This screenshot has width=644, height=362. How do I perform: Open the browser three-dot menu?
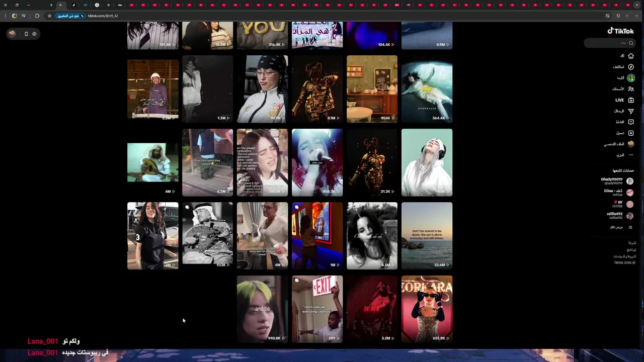click(5, 16)
